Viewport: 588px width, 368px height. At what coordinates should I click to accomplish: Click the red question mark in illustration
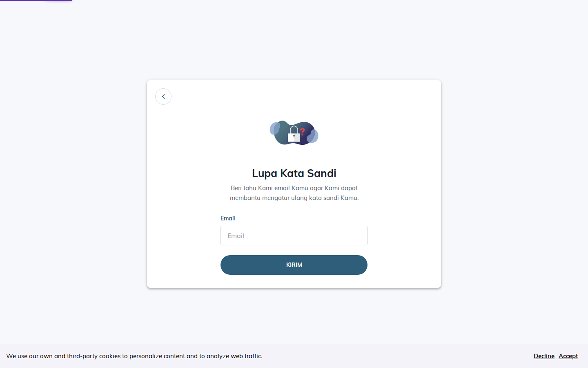pyautogui.click(x=303, y=132)
